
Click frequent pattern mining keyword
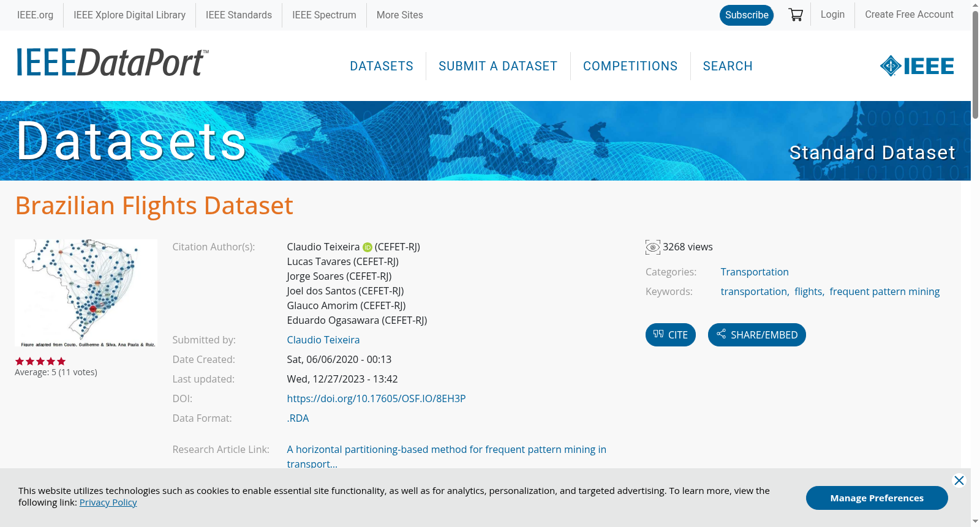pos(884,291)
